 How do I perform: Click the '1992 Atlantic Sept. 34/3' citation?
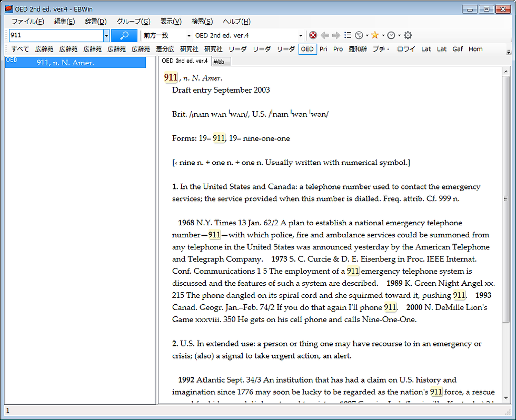[x=220, y=380]
